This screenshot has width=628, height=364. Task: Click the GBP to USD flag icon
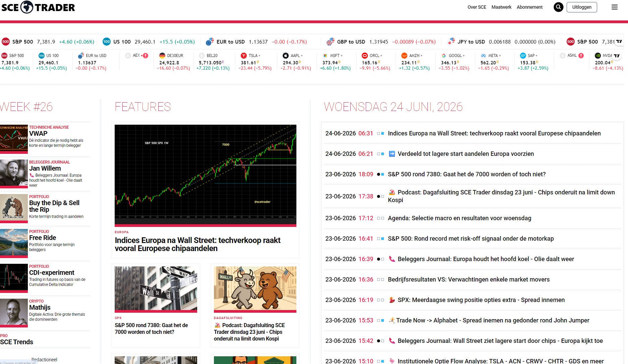[330, 42]
